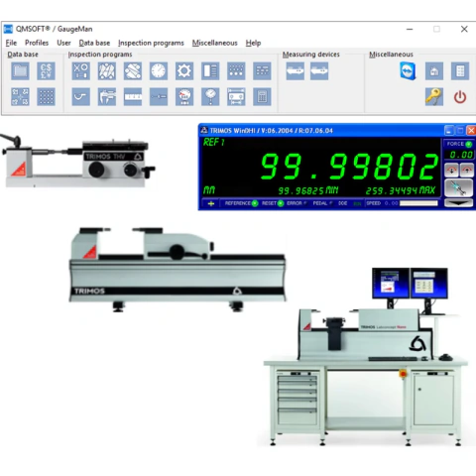Open the micrometer rod inspection icon

tap(159, 97)
